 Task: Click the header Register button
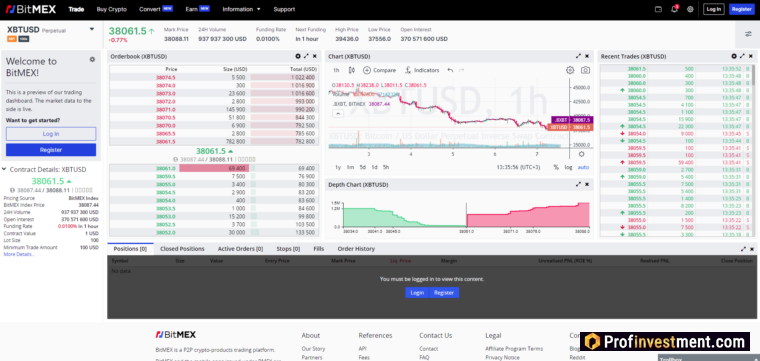[x=742, y=9]
